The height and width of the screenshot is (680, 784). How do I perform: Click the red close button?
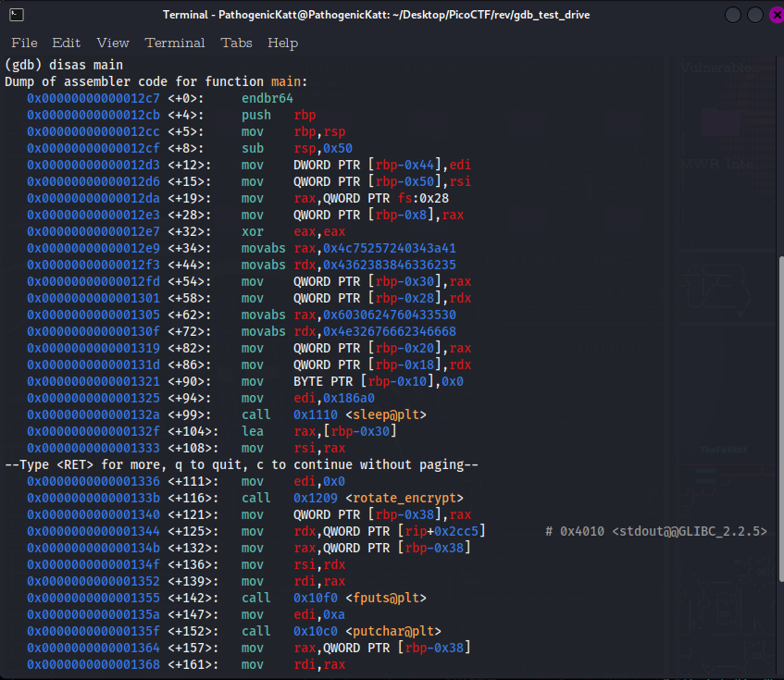776,15
